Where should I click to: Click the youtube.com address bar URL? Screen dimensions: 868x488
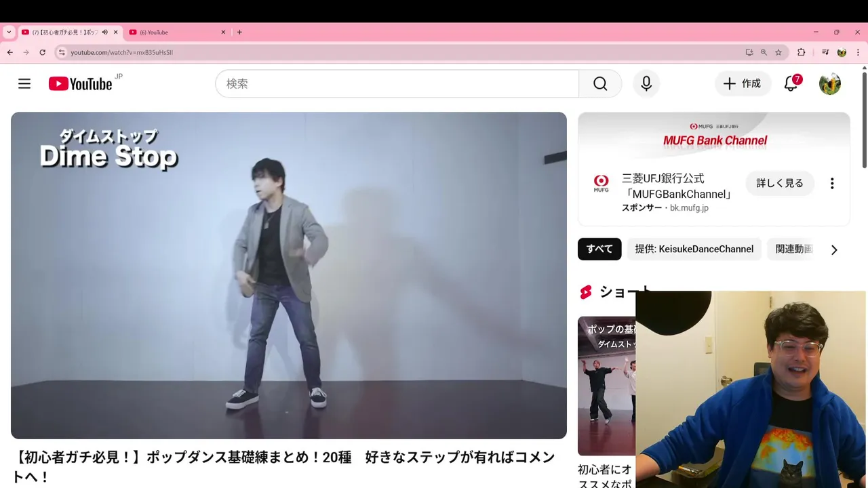coord(121,52)
